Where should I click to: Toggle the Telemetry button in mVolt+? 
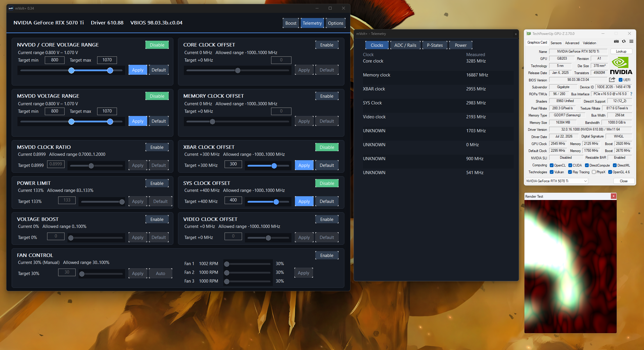coord(312,23)
